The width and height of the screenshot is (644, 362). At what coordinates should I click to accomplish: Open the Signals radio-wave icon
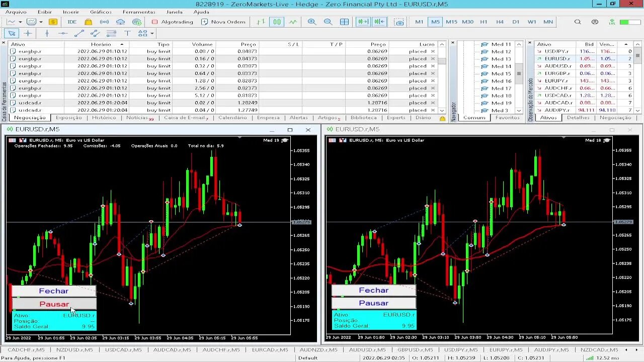point(105,22)
